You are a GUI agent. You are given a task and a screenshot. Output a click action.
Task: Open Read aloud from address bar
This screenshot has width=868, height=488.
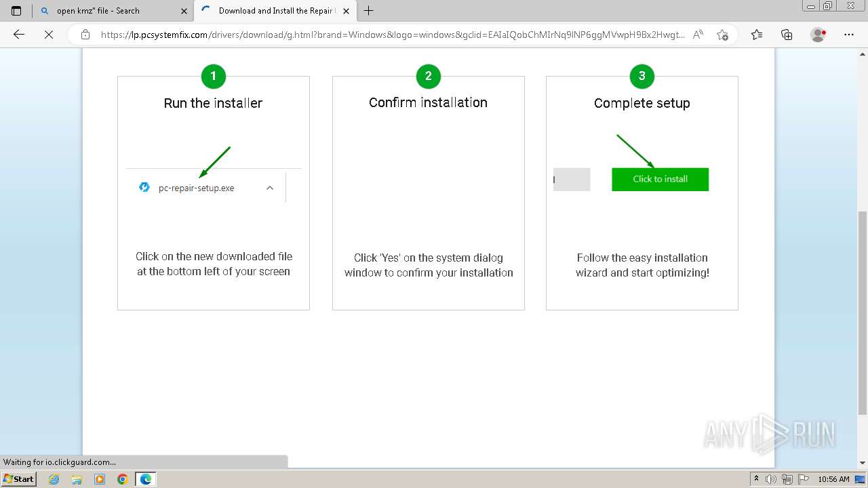[698, 35]
